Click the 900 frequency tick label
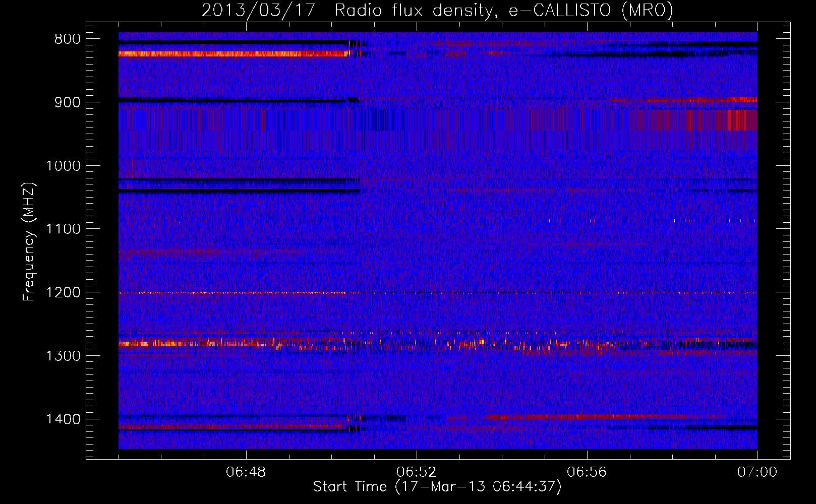The width and height of the screenshot is (816, 504). (x=68, y=102)
